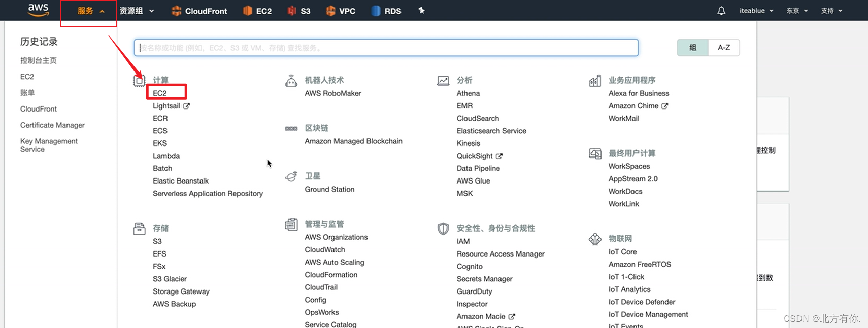Image resolution: width=868 pixels, height=328 pixels.
Task: Open Athena analytics service
Action: coord(468,93)
